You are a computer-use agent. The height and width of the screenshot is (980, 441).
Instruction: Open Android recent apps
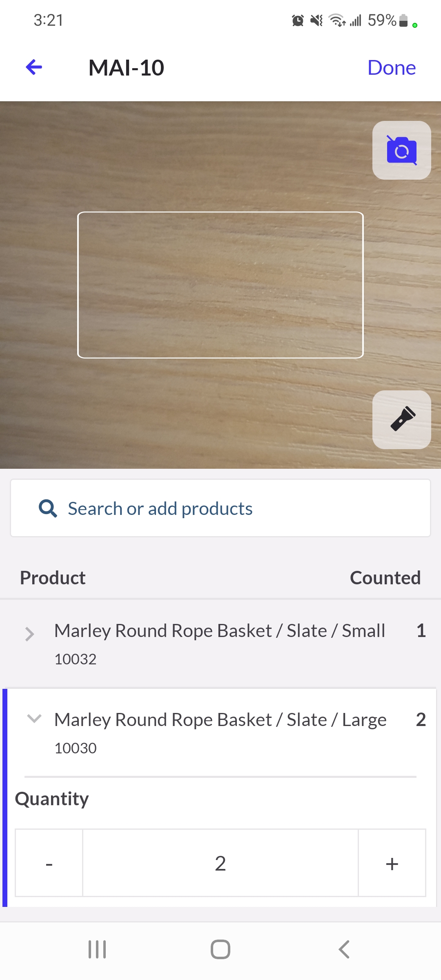point(97,949)
